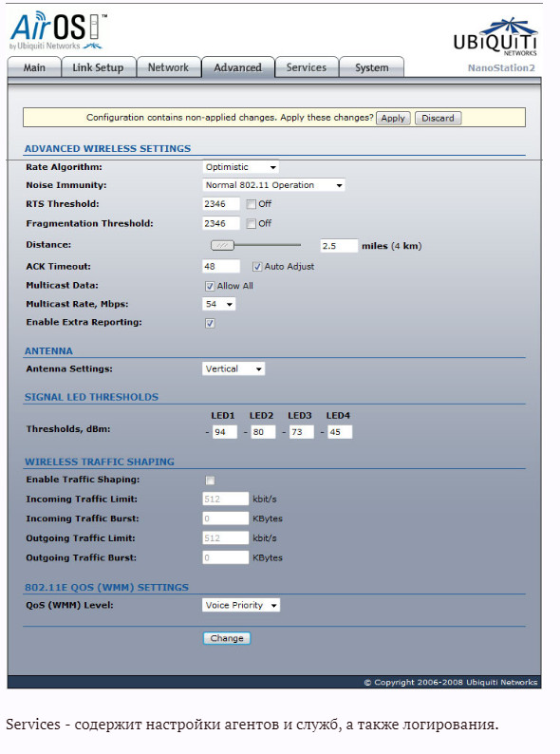
Task: Open the Link Setup tab
Action: tap(98, 67)
